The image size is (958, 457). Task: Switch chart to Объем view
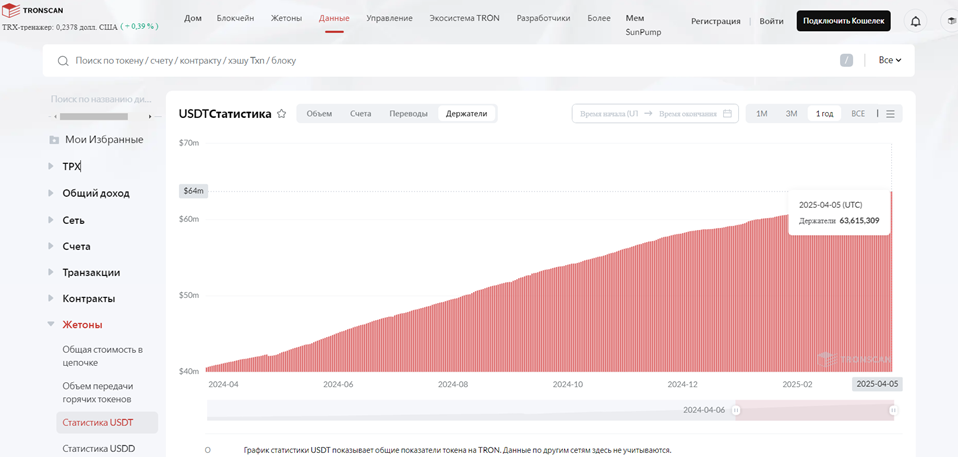click(x=320, y=114)
